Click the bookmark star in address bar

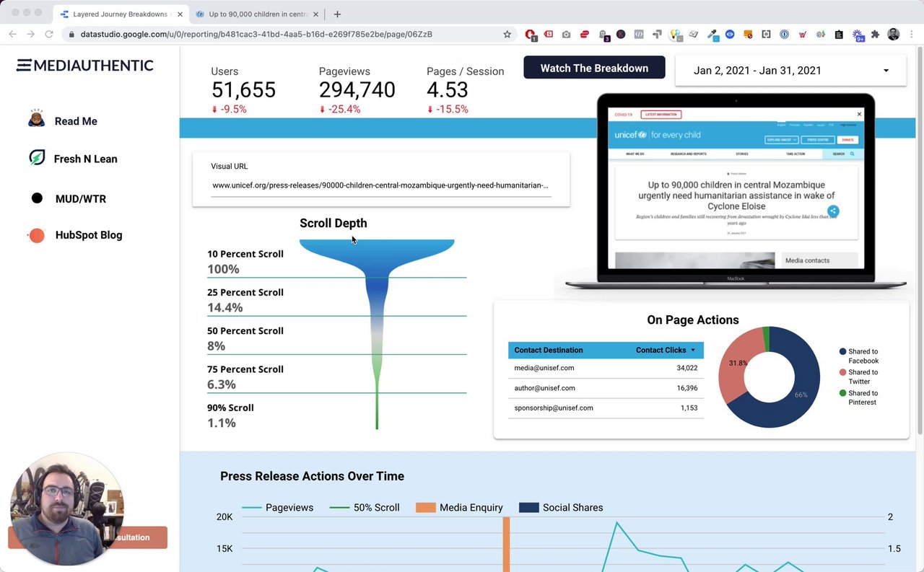(507, 34)
